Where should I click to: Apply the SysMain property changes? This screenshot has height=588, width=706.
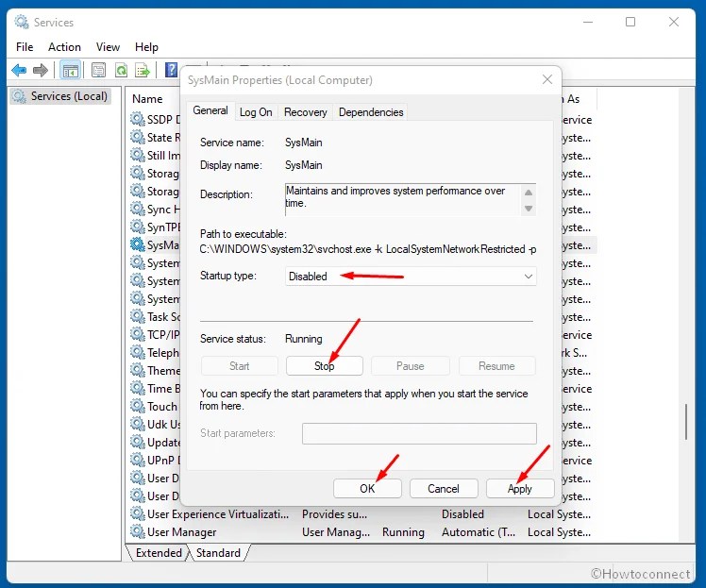(520, 489)
